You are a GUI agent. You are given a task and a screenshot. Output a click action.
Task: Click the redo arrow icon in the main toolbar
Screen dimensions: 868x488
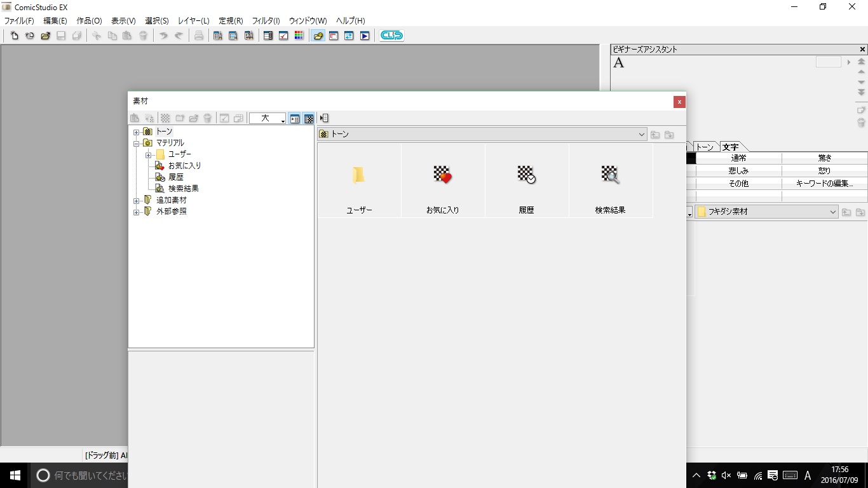179,36
